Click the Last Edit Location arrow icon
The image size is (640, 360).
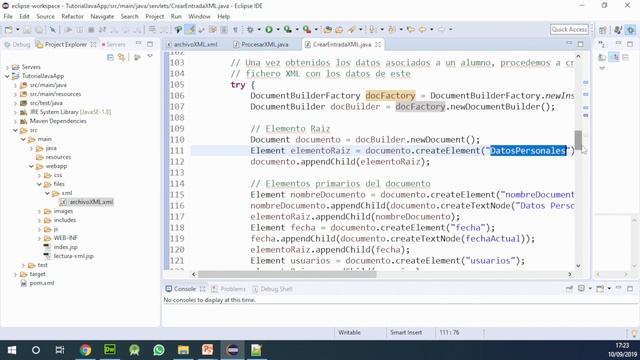pos(411,29)
